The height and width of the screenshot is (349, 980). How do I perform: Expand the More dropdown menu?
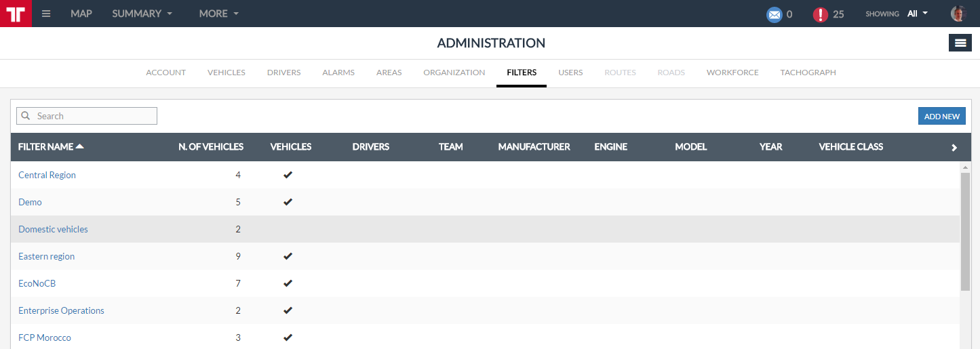point(219,14)
